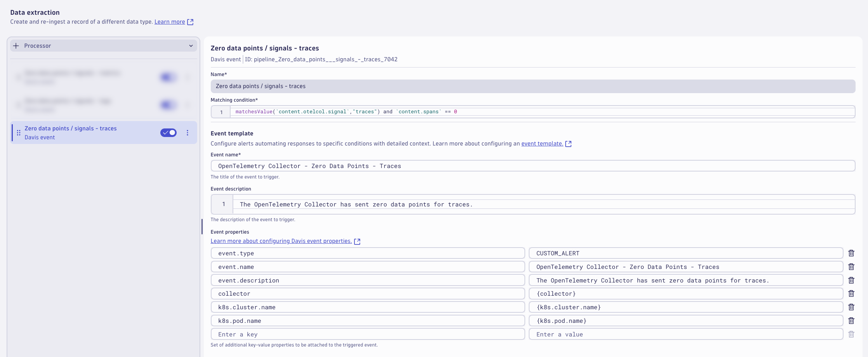Image resolution: width=868 pixels, height=357 pixels.
Task: Click the {k8s.pod.name} value field
Action: tap(686, 321)
